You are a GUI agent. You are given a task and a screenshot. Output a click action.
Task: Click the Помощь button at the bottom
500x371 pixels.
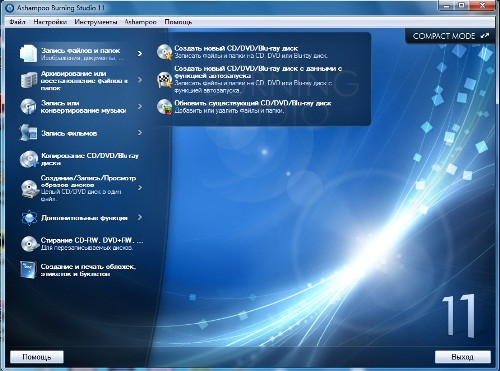tap(37, 357)
